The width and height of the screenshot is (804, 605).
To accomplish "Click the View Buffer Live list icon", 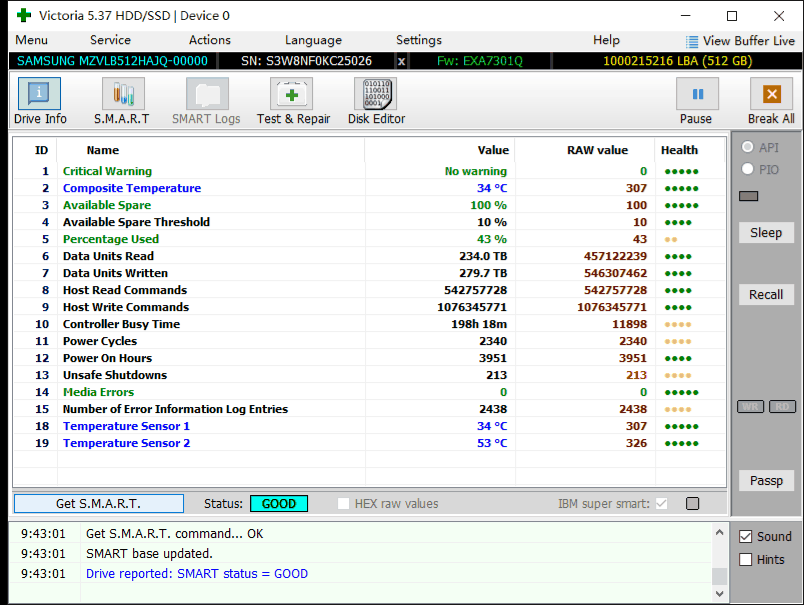I will tap(692, 42).
